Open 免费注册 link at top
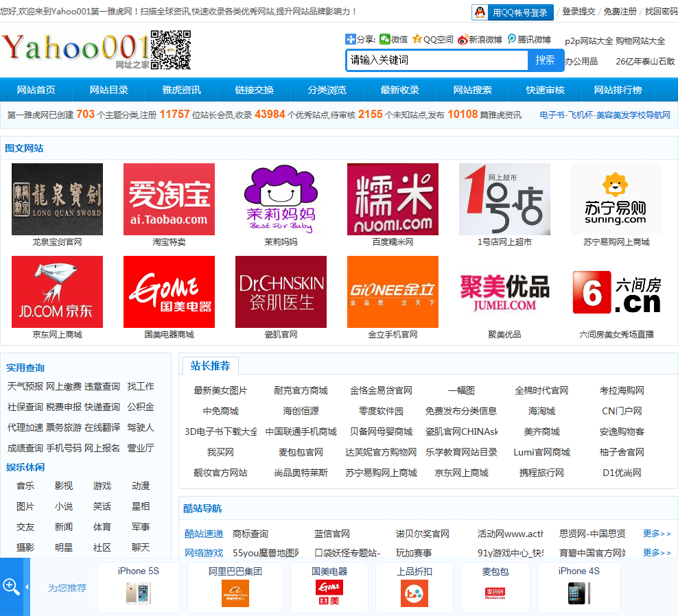This screenshot has height=616, width=678. (620, 12)
